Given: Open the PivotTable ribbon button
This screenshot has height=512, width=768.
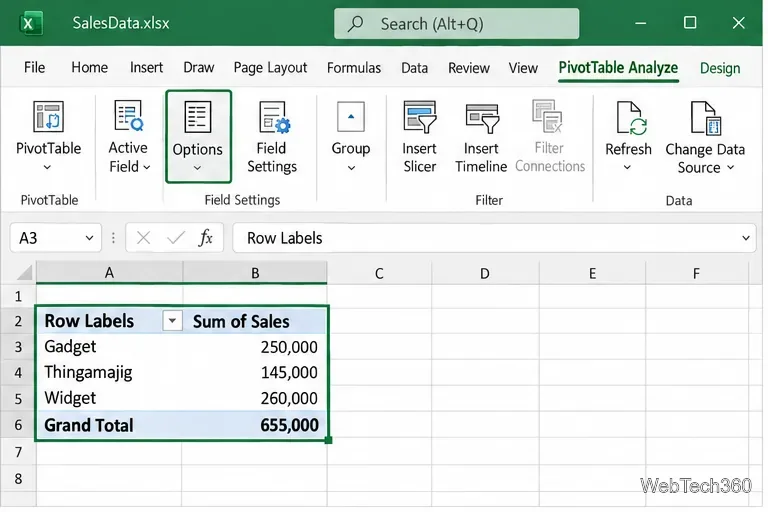Looking at the screenshot, I should (48, 136).
